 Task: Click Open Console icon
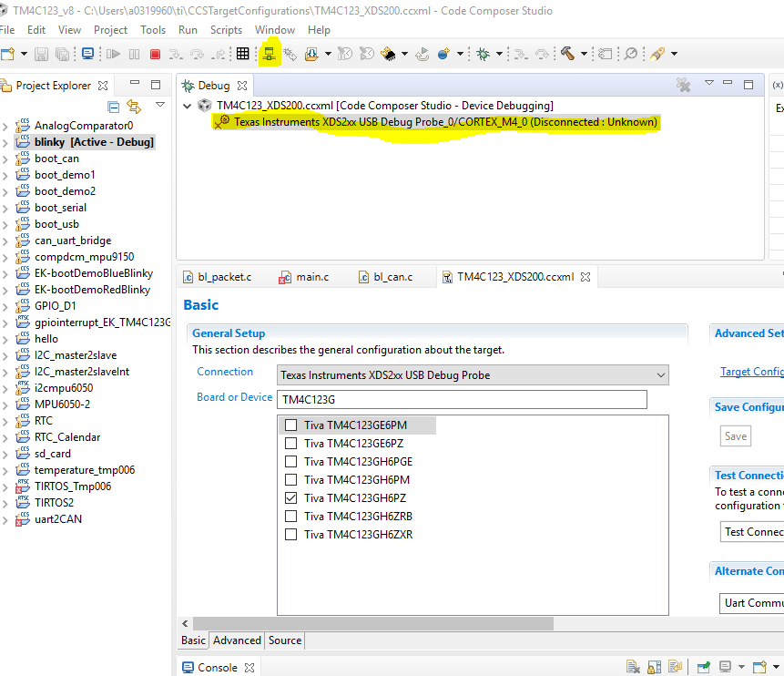tap(759, 667)
